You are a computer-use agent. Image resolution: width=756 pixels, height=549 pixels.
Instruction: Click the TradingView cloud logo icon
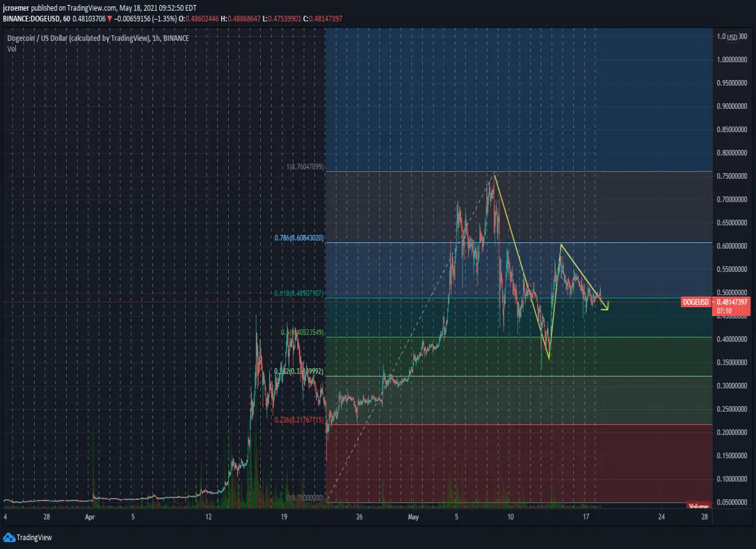point(9,537)
